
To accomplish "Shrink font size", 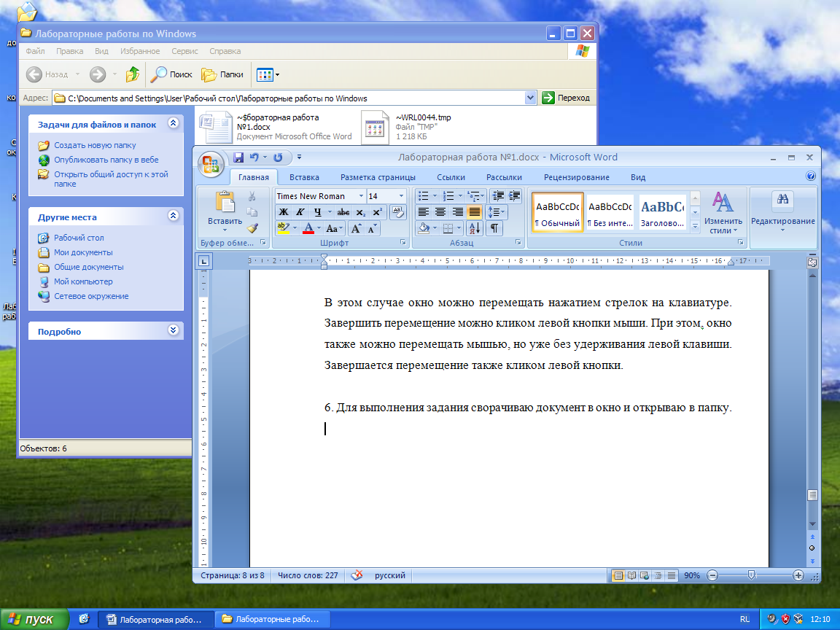I will (372, 229).
